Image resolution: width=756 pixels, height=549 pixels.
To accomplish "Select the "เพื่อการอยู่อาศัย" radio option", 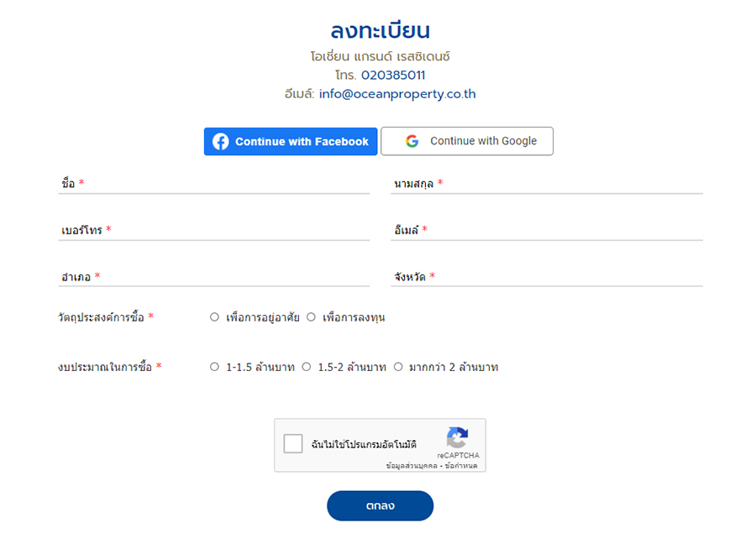I will 215,317.
